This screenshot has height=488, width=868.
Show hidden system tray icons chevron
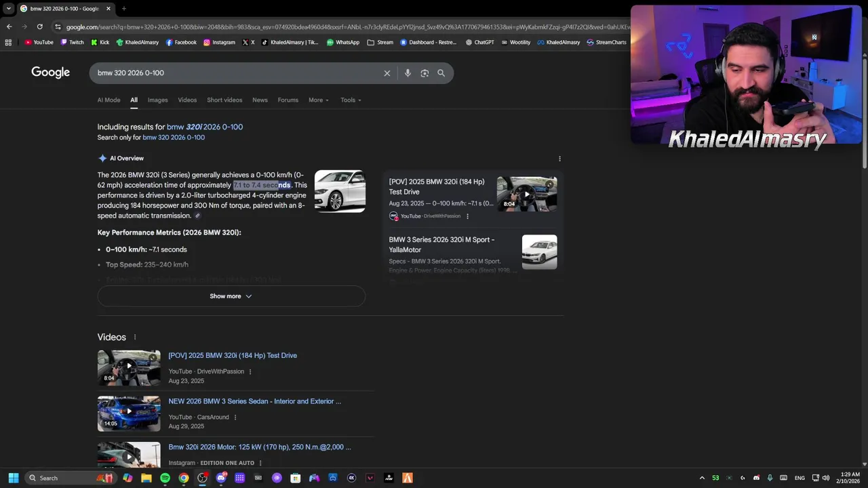point(702,478)
